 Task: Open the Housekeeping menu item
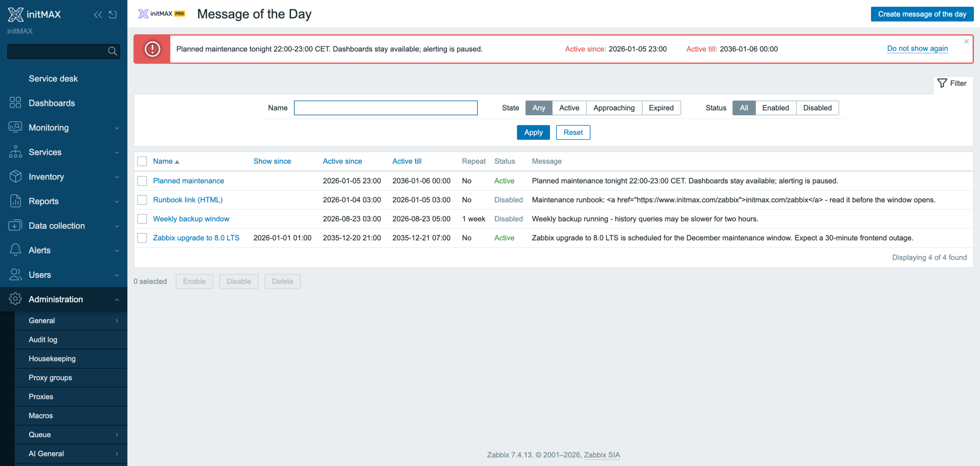71,359
